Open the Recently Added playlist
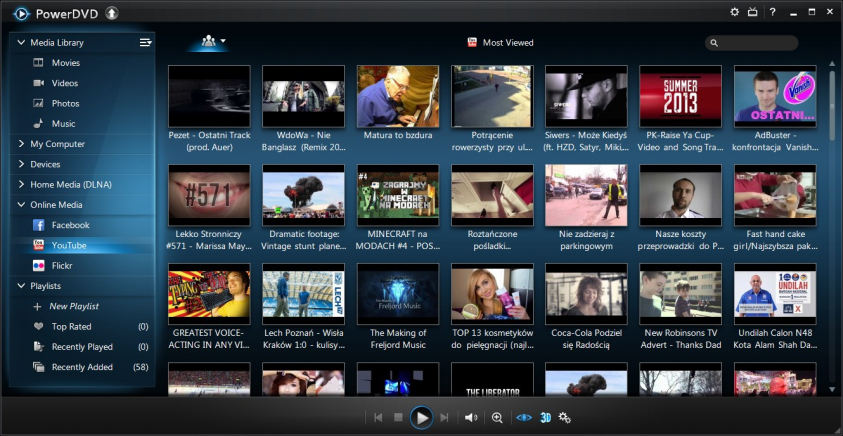The width and height of the screenshot is (843, 436). (x=82, y=367)
